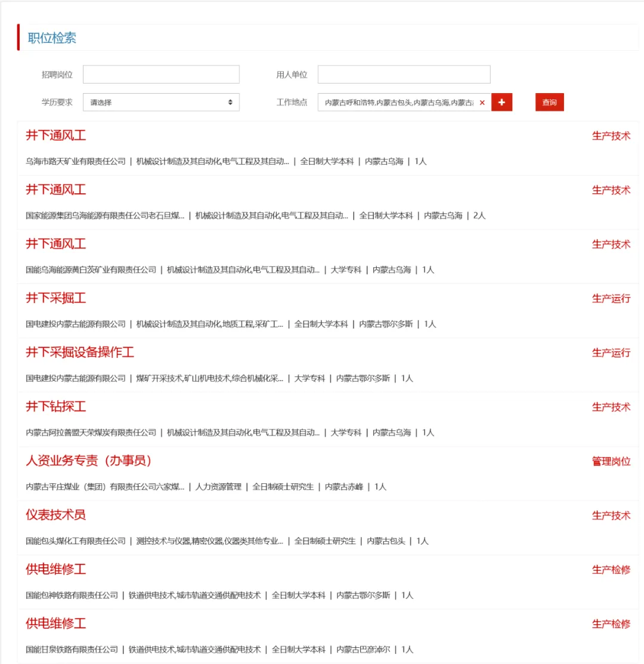644x664 pixels.
Task: Click location text 内蒙古赤峰
Action: point(344,487)
